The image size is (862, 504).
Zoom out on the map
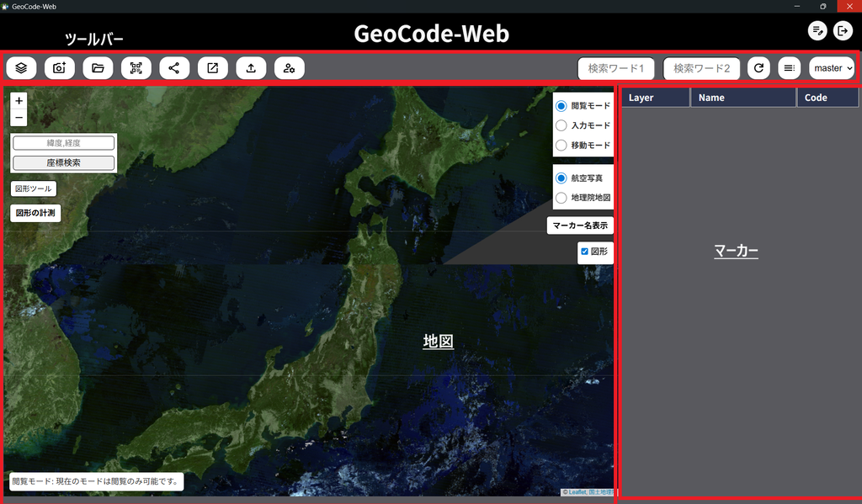click(19, 118)
